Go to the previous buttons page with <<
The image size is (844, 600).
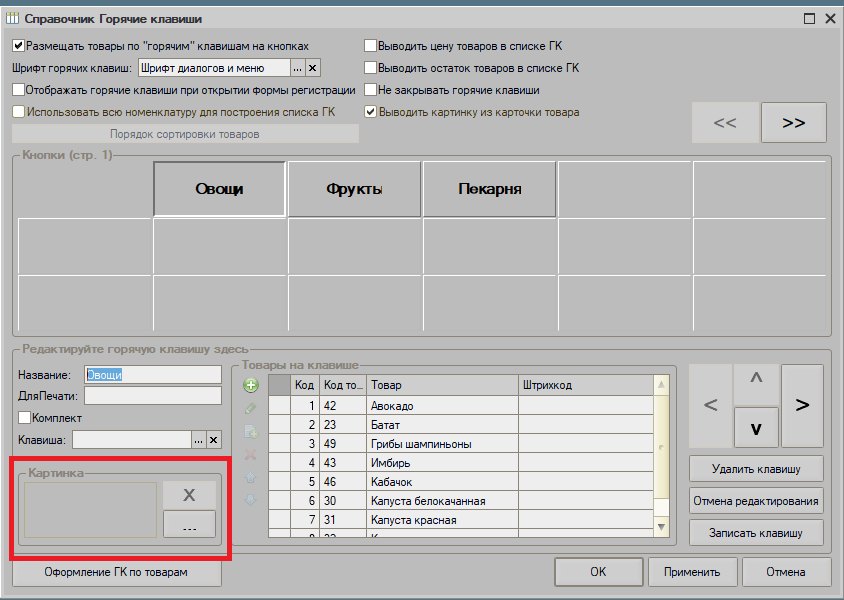[x=725, y=123]
